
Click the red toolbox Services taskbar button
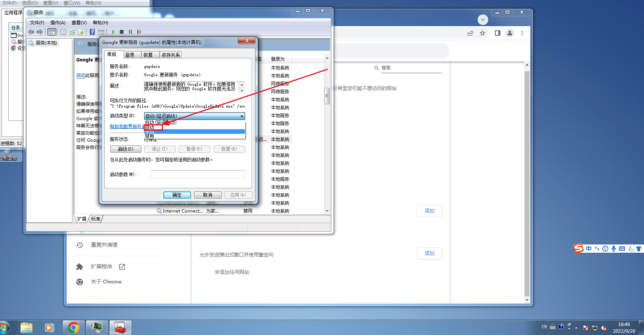pos(121,327)
